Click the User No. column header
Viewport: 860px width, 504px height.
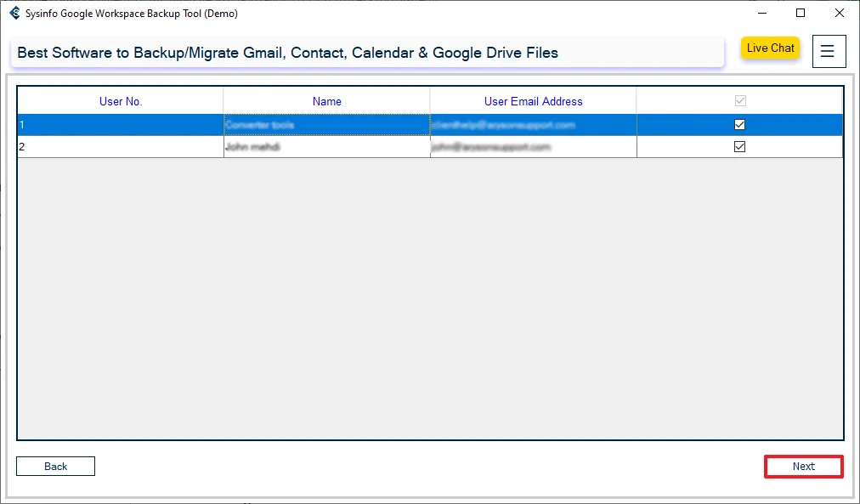click(x=121, y=101)
